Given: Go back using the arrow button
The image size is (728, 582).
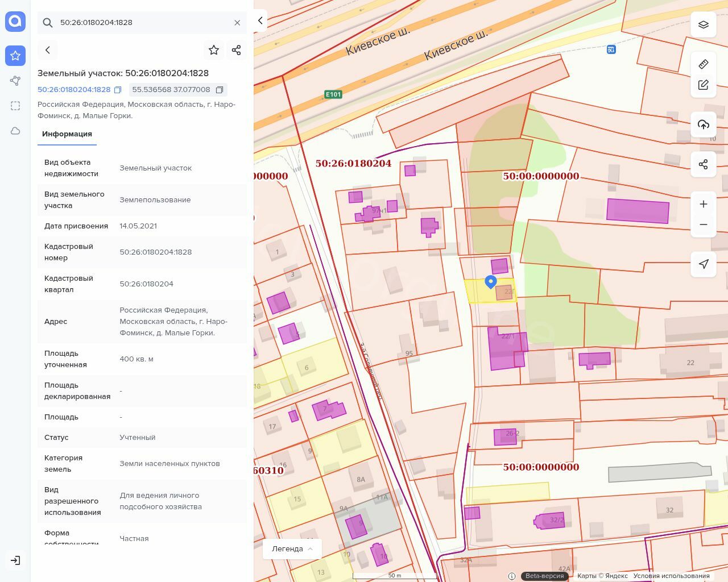Looking at the screenshot, I should 48,50.
